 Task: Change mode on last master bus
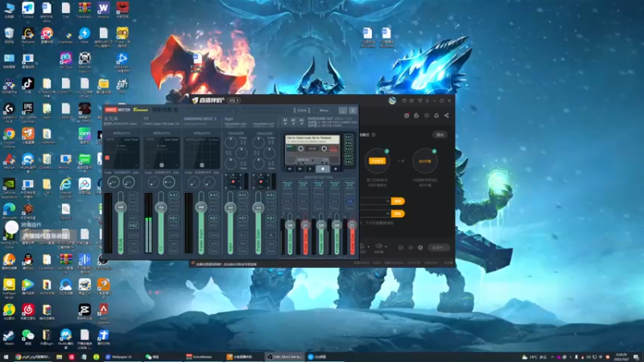coord(349,185)
